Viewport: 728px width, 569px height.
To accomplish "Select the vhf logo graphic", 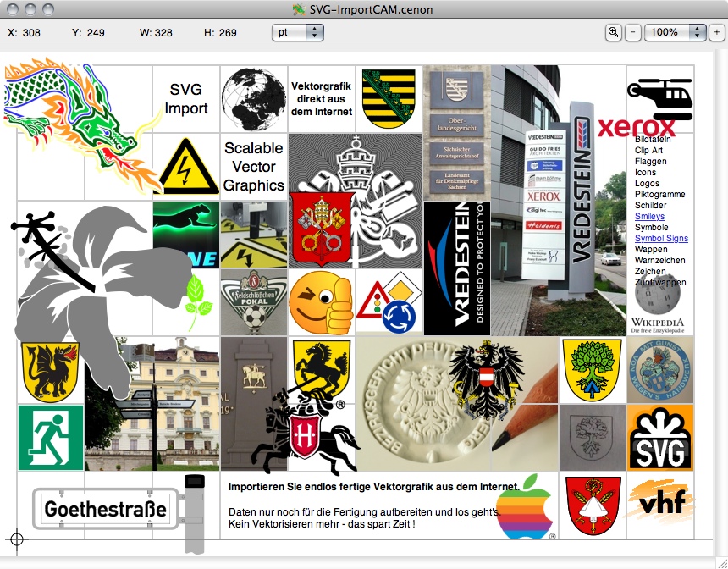I will [x=660, y=501].
